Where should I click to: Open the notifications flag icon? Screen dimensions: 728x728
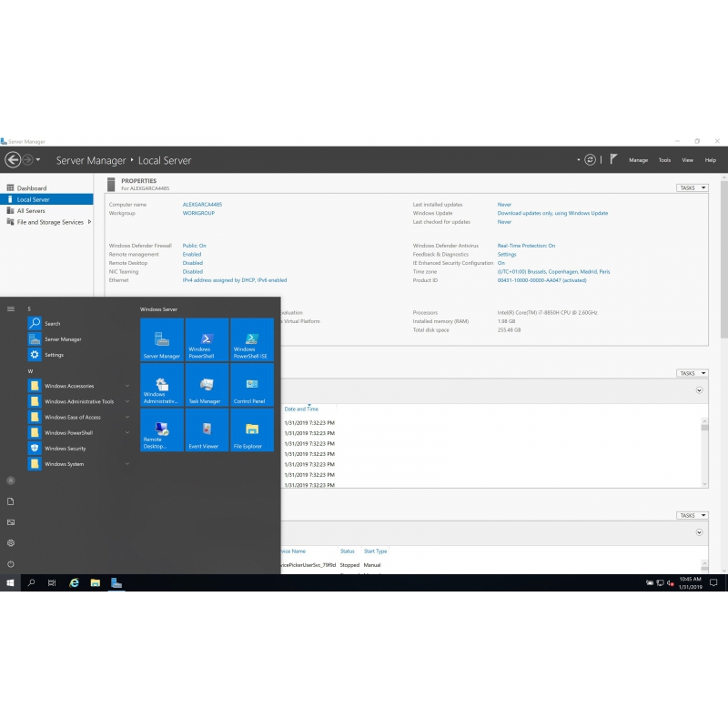[x=613, y=159]
